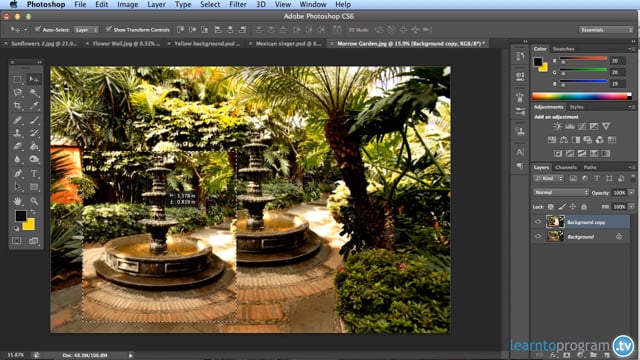Switch to the Paths tab
This screenshot has width=640, height=360.
(590, 167)
